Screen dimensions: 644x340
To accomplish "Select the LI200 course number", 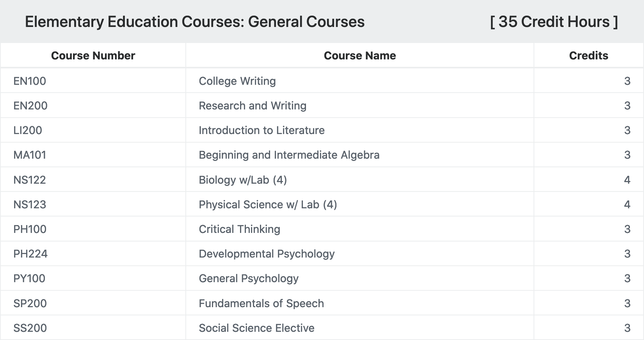I will (x=28, y=130).
